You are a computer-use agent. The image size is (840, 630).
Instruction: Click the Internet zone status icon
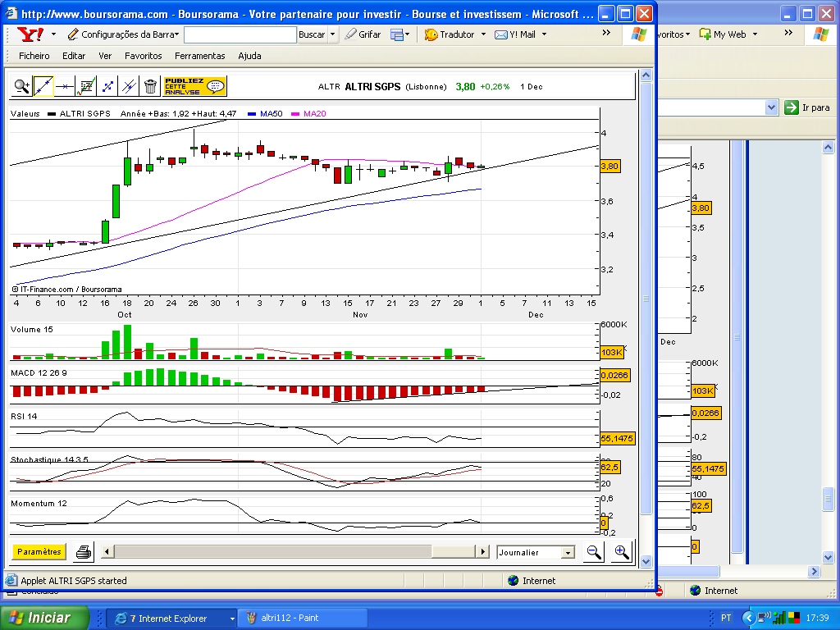click(x=514, y=581)
